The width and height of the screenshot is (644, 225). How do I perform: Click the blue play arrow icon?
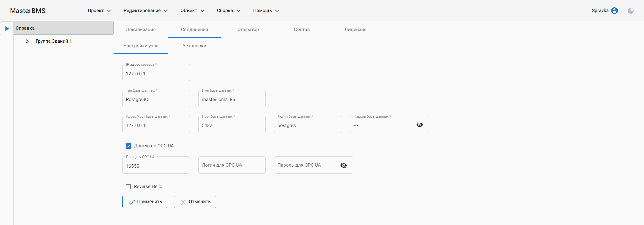[7, 29]
